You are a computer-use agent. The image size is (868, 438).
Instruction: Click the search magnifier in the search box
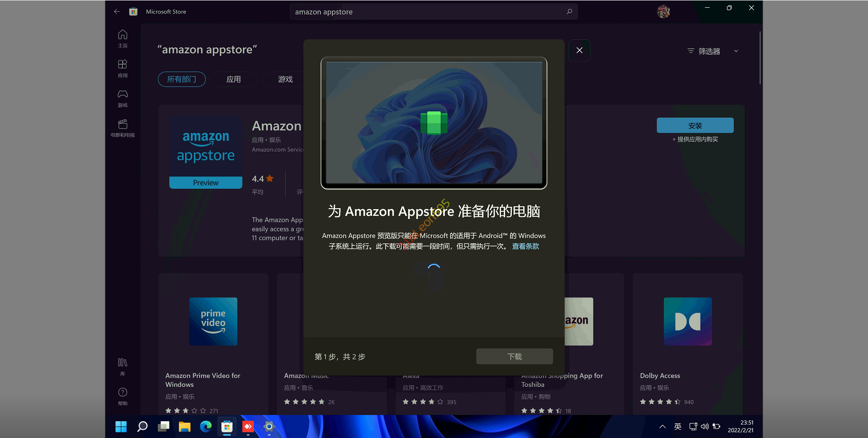click(x=569, y=12)
